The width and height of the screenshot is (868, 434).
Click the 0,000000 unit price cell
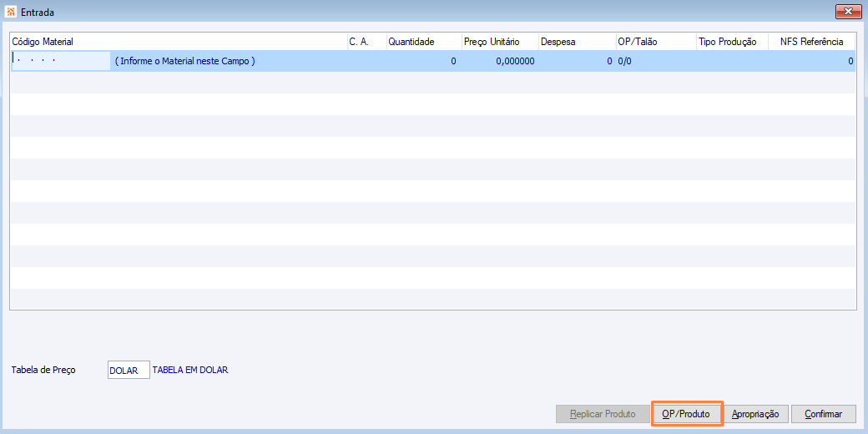pos(500,62)
